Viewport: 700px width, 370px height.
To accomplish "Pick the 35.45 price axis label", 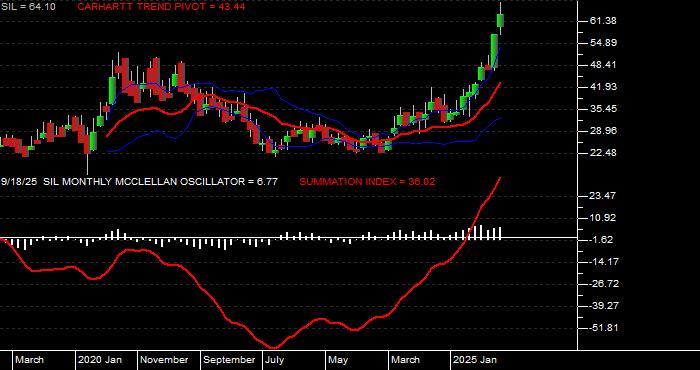I will point(603,108).
